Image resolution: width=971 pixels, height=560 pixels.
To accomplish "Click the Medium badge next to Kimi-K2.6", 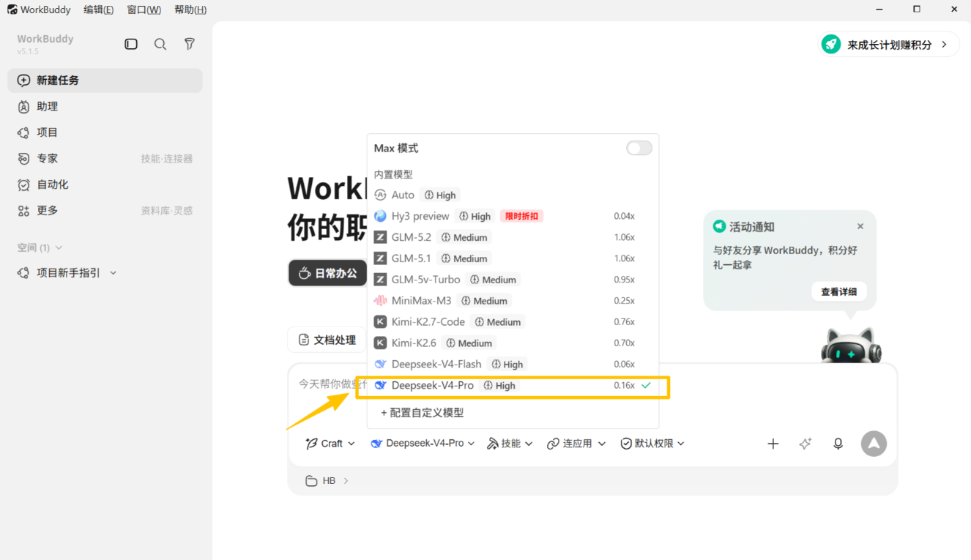I will tap(469, 343).
